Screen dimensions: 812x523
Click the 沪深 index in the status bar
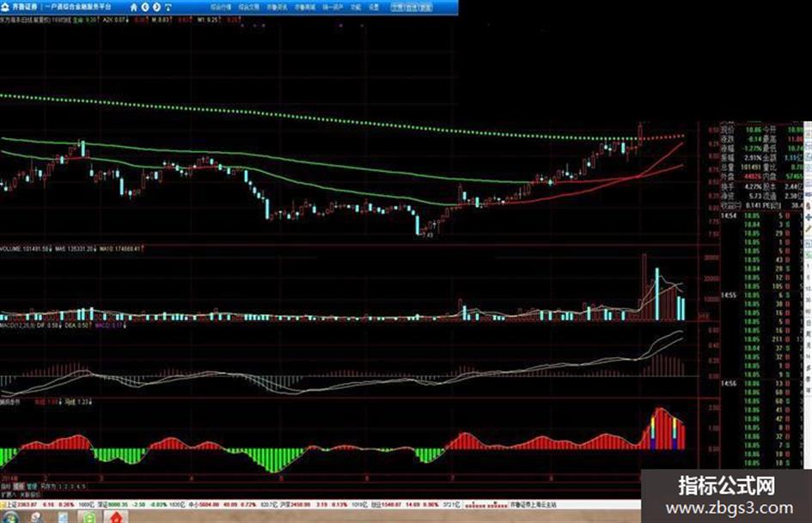[x=284, y=504]
